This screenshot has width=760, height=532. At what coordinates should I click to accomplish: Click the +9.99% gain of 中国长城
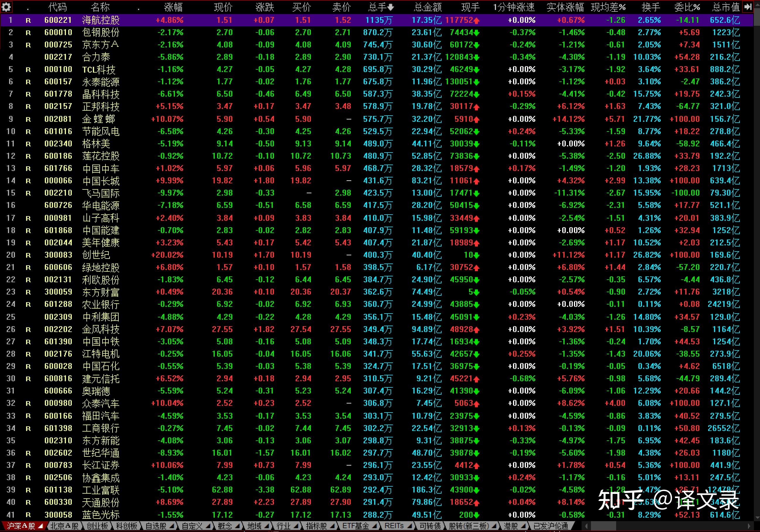point(169,181)
